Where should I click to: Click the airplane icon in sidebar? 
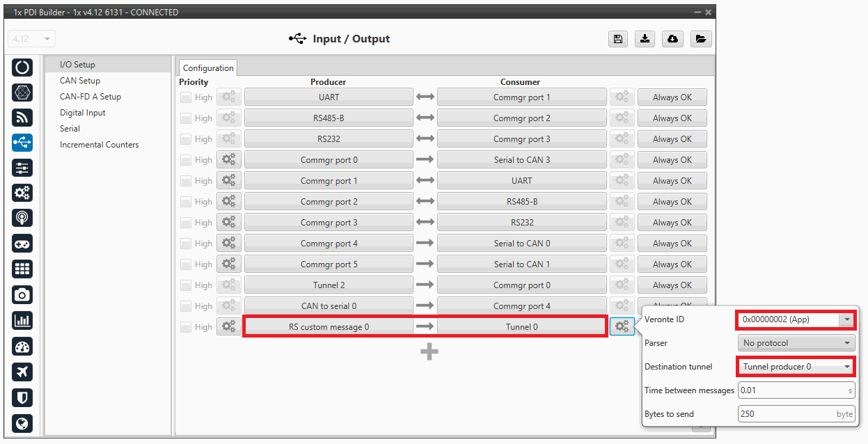click(22, 372)
